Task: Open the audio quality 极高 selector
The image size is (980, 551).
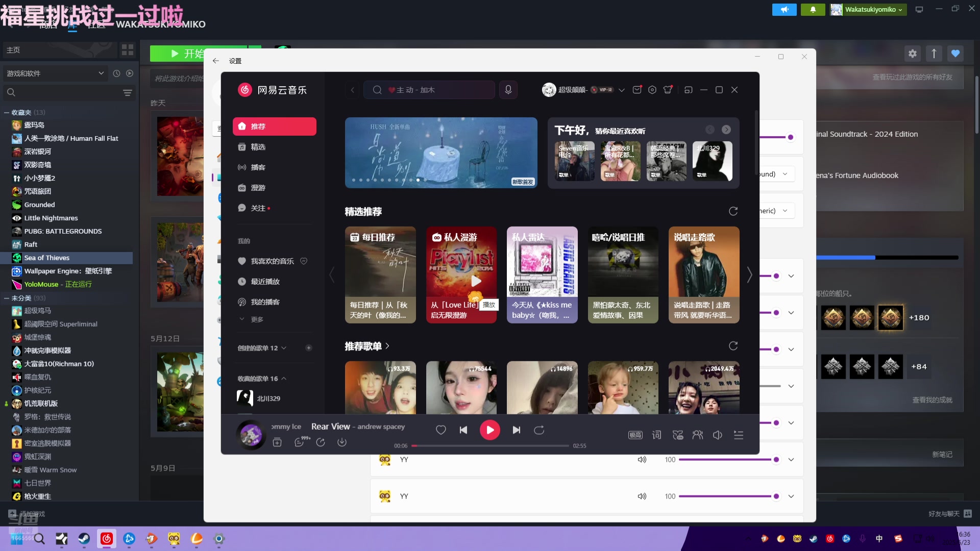Action: (x=635, y=435)
